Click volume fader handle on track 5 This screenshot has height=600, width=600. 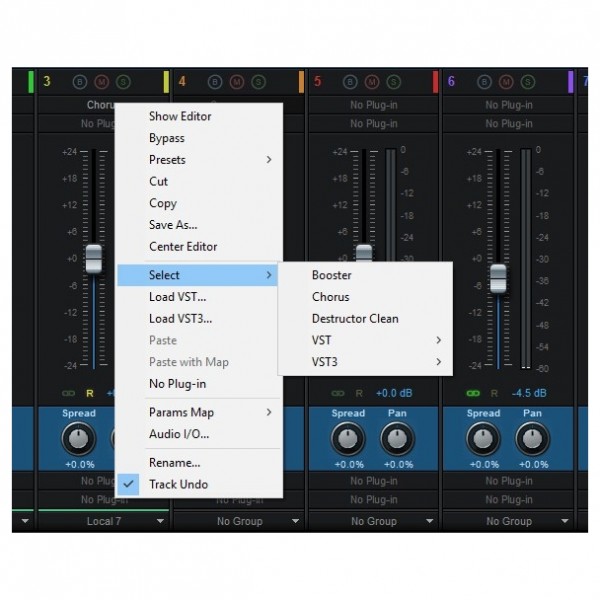coord(364,254)
